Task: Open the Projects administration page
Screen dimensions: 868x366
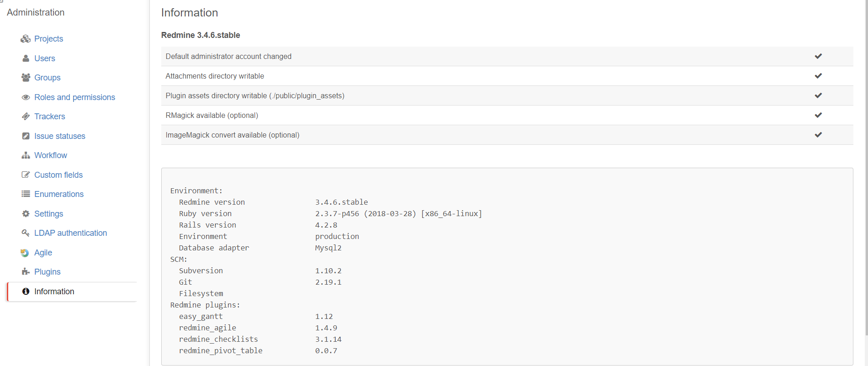Action: click(48, 39)
